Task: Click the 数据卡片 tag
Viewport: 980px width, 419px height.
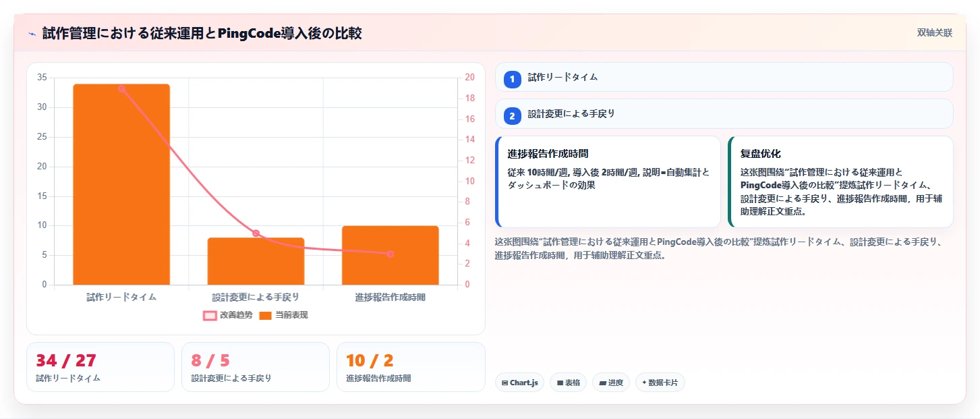Action: pyautogui.click(x=660, y=383)
